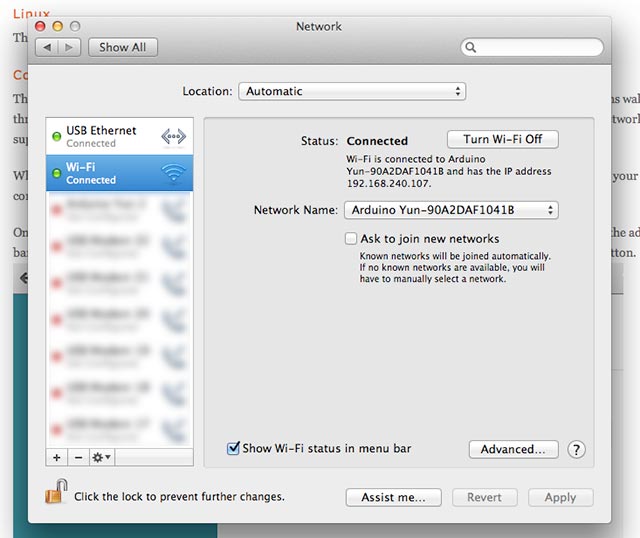Image resolution: width=640 pixels, height=538 pixels.
Task: Click the Show All toolbar button
Action: (123, 47)
